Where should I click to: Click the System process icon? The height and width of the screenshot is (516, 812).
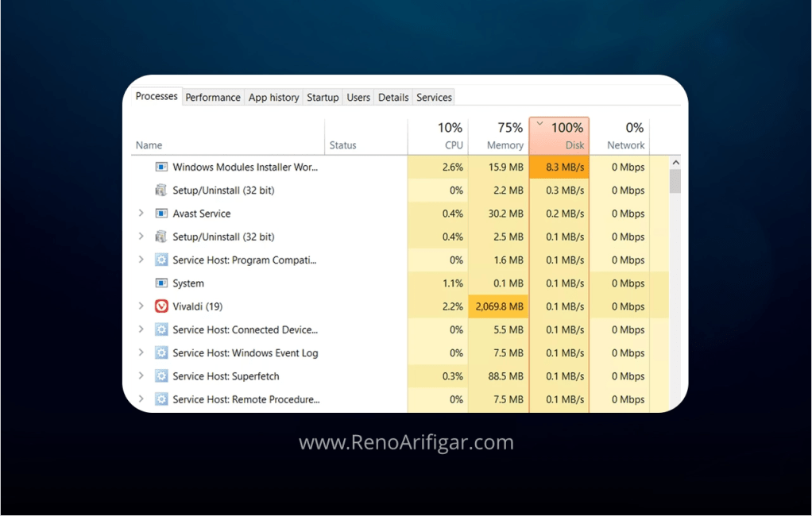pos(161,283)
